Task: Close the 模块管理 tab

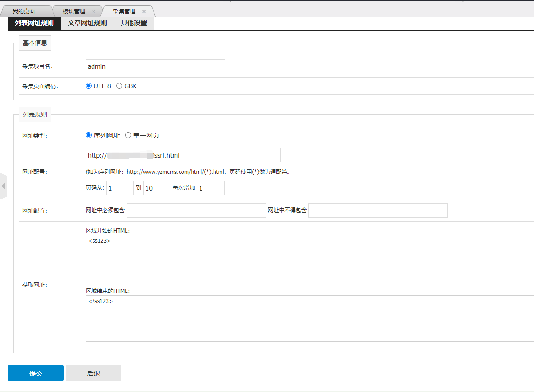Action: click(93, 11)
